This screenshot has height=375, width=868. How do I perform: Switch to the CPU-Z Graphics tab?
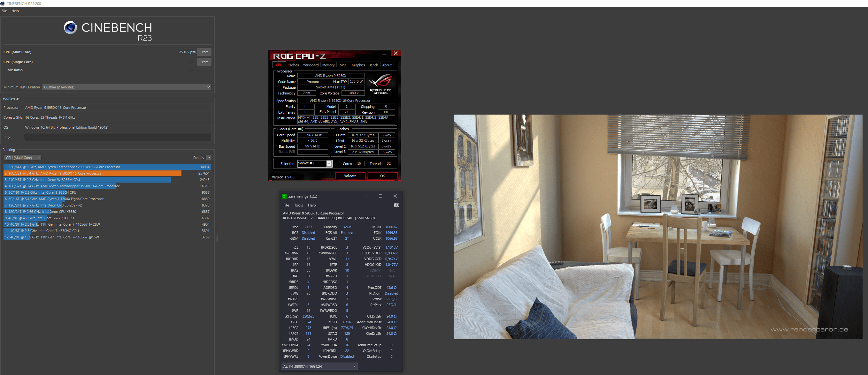pyautogui.click(x=358, y=65)
